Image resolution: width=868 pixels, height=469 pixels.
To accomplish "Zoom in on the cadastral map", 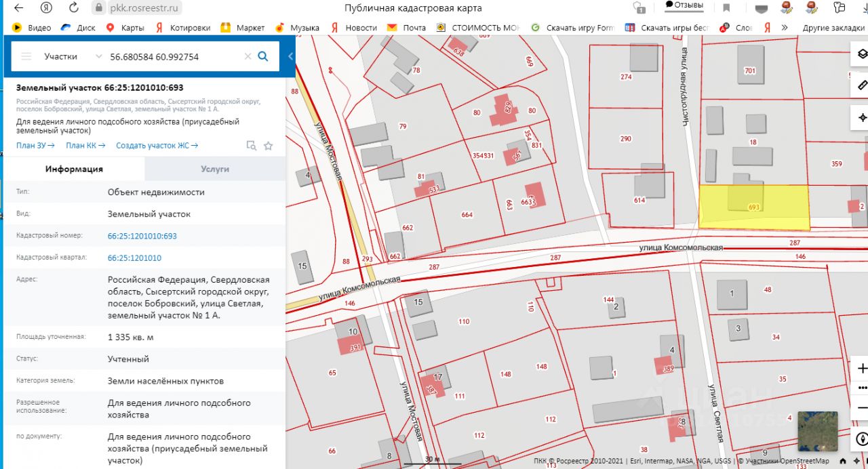I will 862,369.
